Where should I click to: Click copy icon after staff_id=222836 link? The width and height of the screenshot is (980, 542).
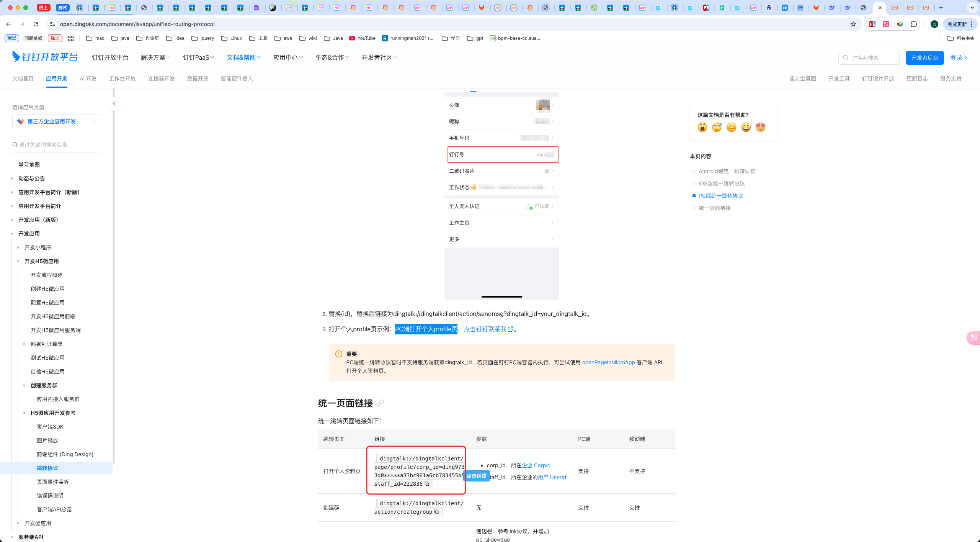[x=427, y=484]
